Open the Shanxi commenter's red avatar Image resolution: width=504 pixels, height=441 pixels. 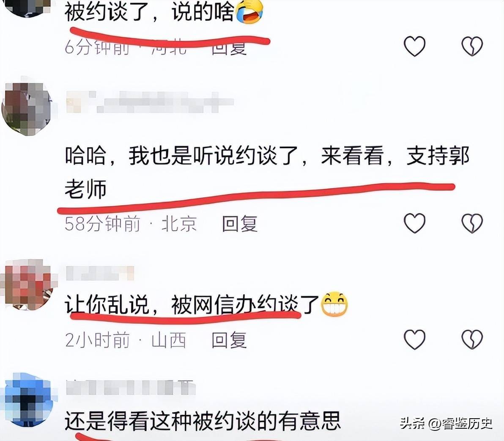tap(27, 285)
